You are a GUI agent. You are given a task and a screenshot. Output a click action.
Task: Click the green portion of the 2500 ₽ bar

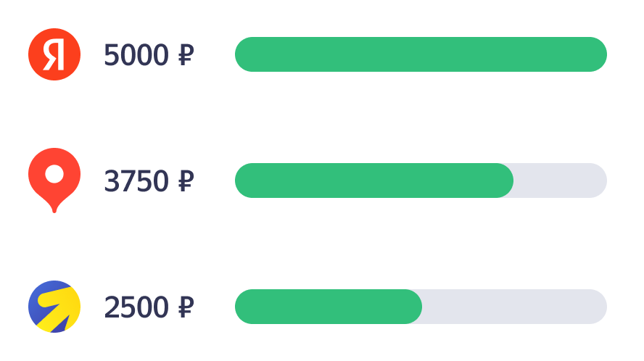(328, 307)
